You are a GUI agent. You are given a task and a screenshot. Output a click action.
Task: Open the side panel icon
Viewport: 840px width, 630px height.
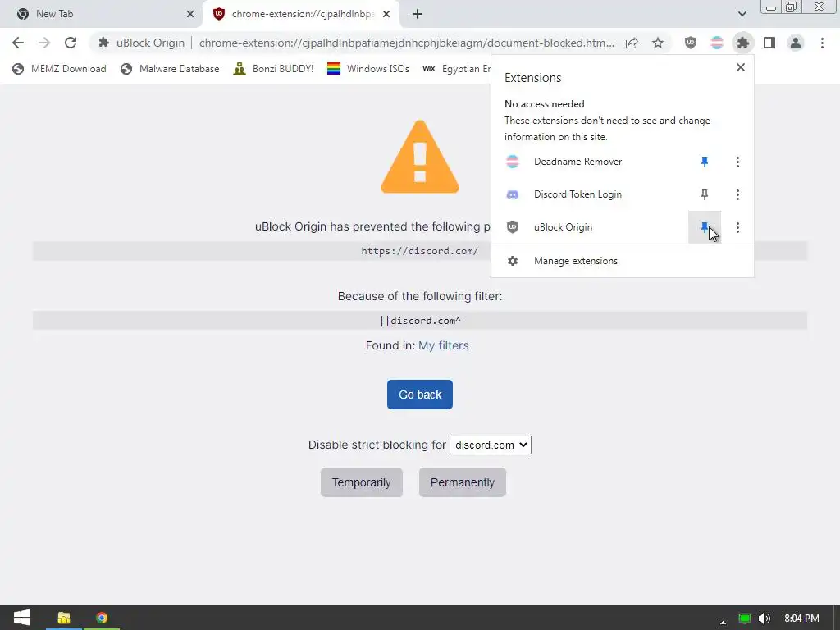pyautogui.click(x=769, y=43)
